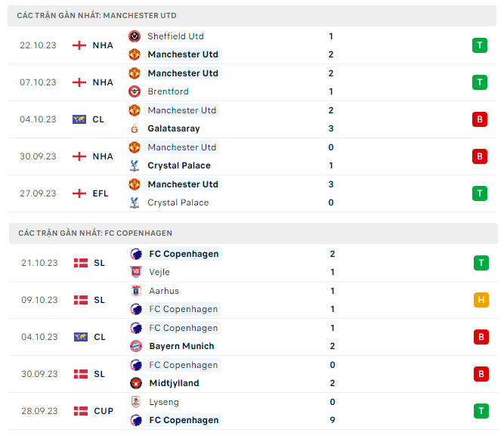Click the England flag on the 22.10.23 match
The width and height of the screenshot is (504, 439).
79,45
